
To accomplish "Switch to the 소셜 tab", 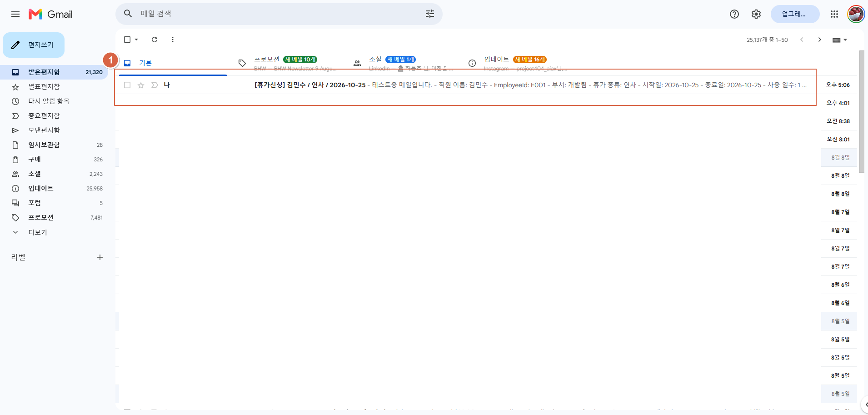I will pos(403,63).
